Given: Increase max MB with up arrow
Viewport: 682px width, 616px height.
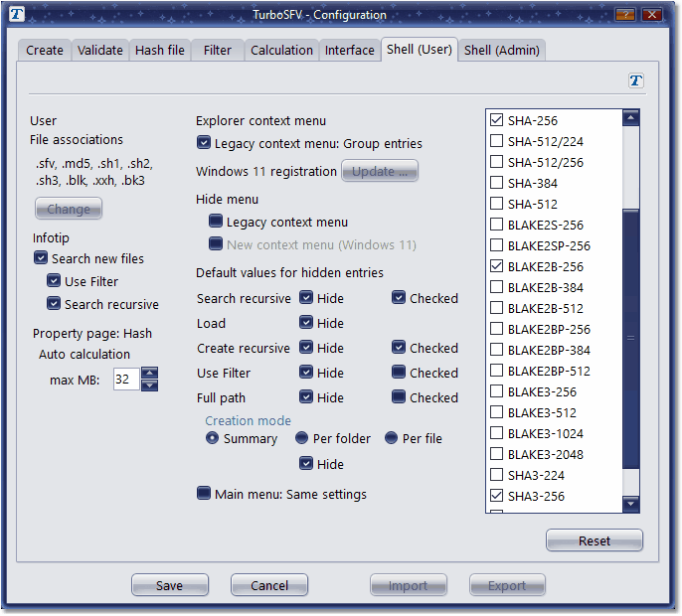Looking at the screenshot, I should tap(149, 373).
